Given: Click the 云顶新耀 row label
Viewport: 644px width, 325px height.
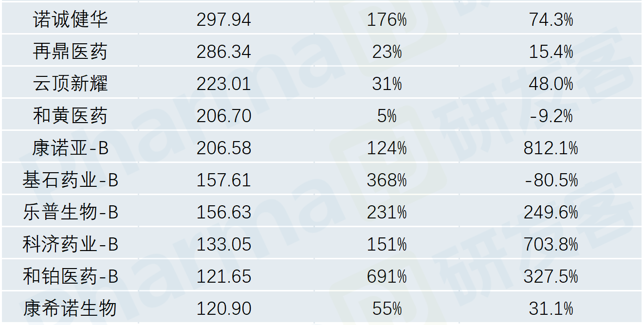Looking at the screenshot, I should coord(70,84).
